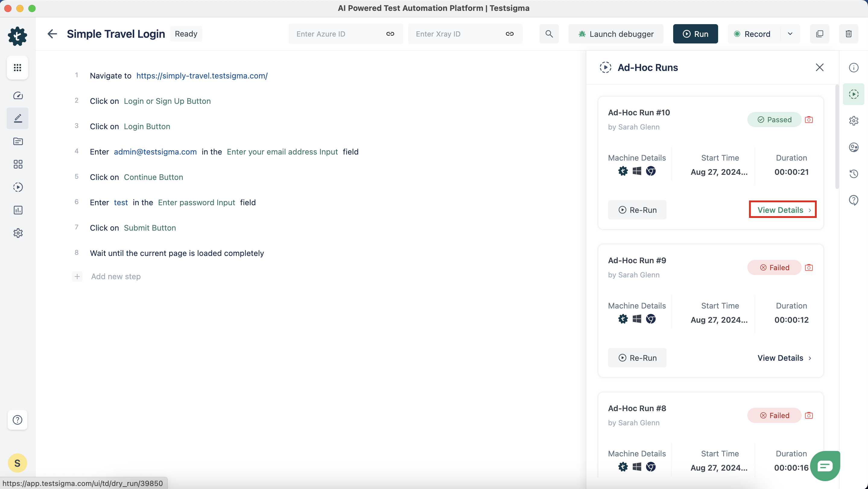868x489 pixels.
Task: Click the link icon beside Enter Azure ID
Action: pos(390,34)
